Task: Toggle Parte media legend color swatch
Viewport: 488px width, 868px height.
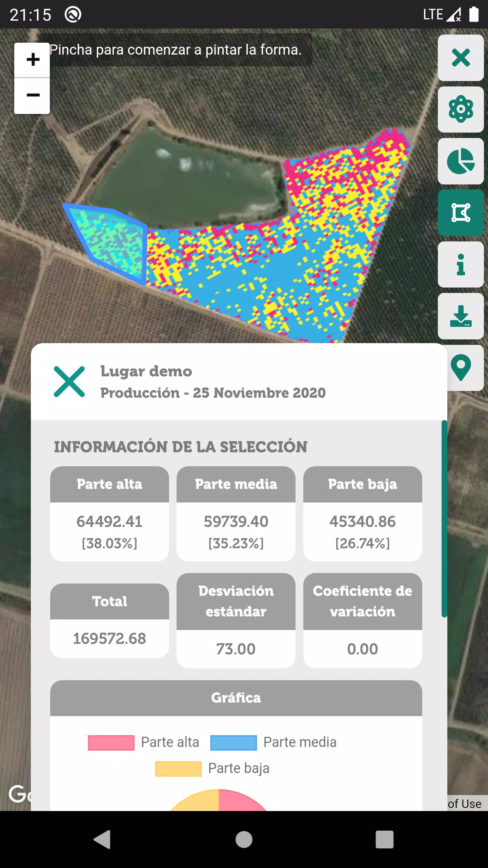Action: tap(233, 743)
